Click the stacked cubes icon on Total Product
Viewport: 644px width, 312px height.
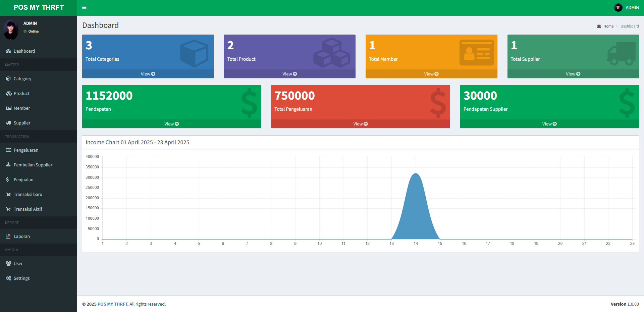pos(331,53)
